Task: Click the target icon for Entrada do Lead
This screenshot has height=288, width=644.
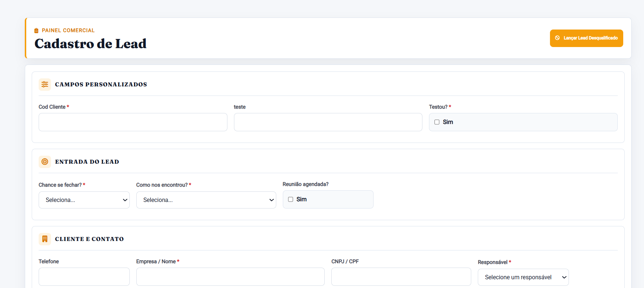Action: (x=45, y=162)
